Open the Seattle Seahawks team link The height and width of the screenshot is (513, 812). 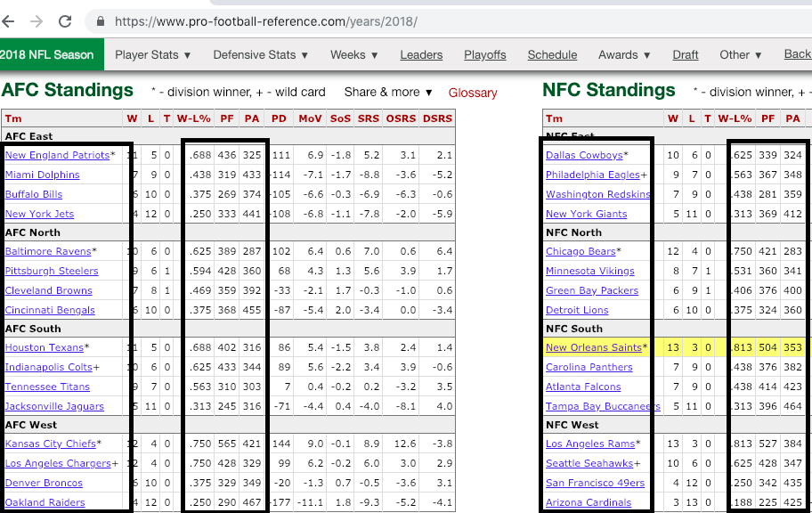(x=589, y=464)
